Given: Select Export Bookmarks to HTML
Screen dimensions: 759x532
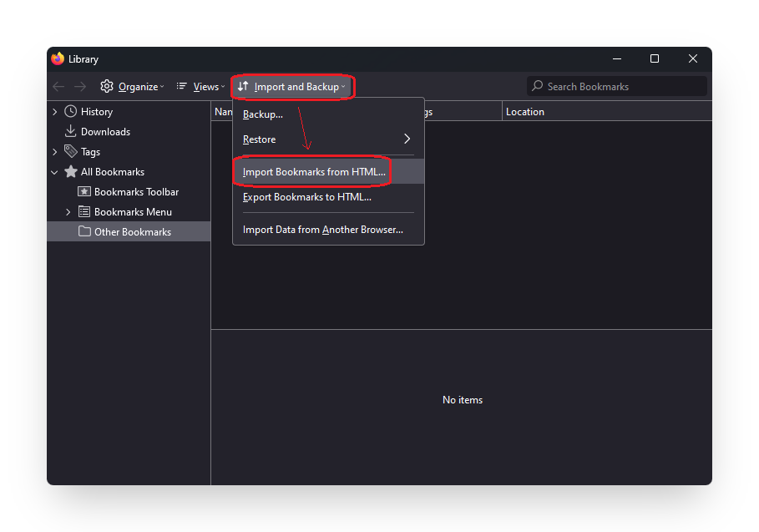Looking at the screenshot, I should point(307,197).
